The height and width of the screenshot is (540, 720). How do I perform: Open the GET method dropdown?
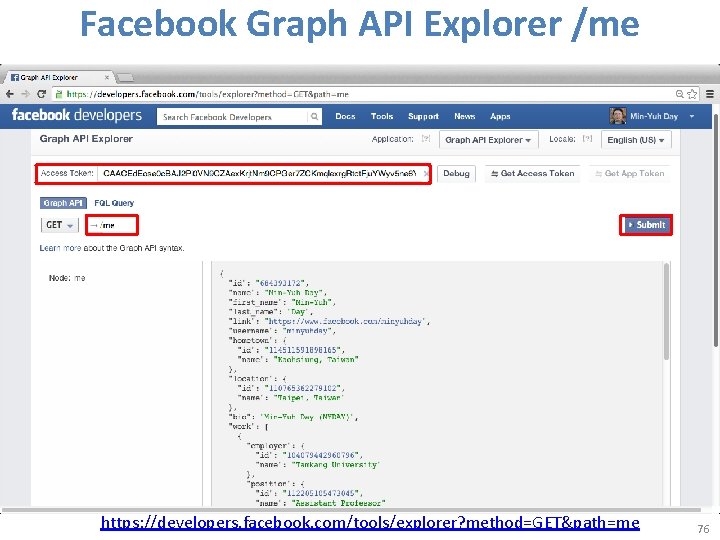pyautogui.click(x=60, y=225)
